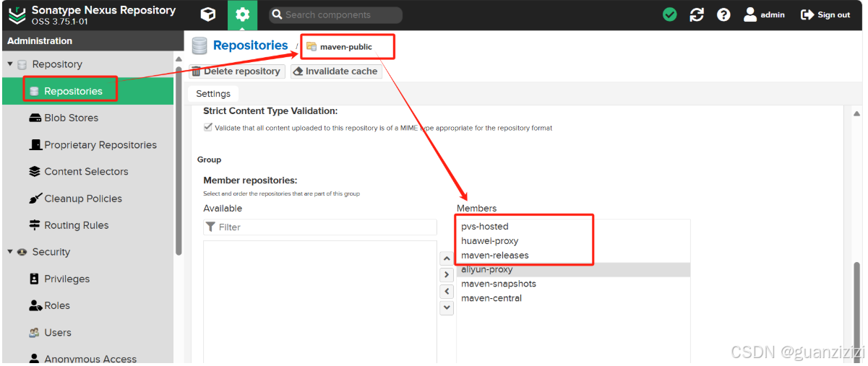Select aliyun-proxy in Members list
Viewport: 868px width, 366px height.
573,269
